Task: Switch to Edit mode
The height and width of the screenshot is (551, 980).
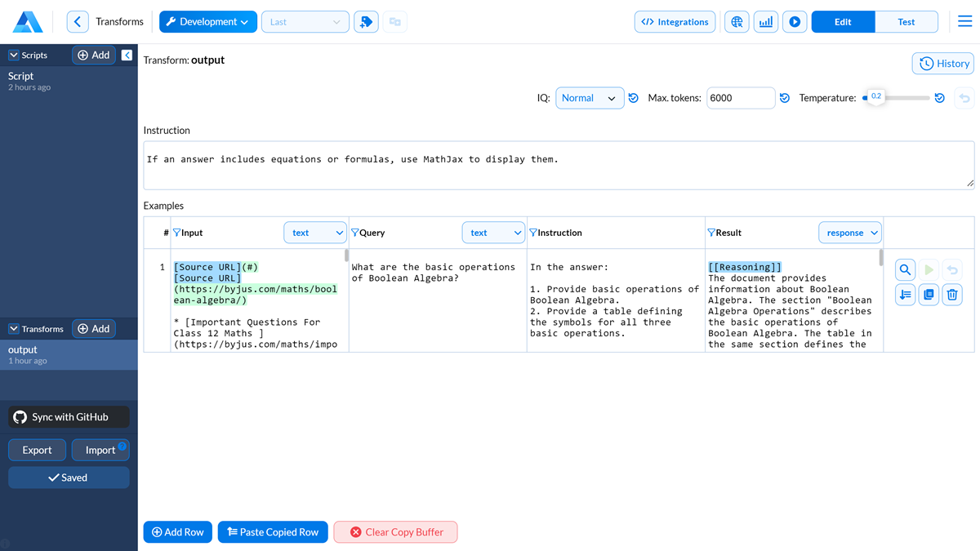Action: point(843,22)
